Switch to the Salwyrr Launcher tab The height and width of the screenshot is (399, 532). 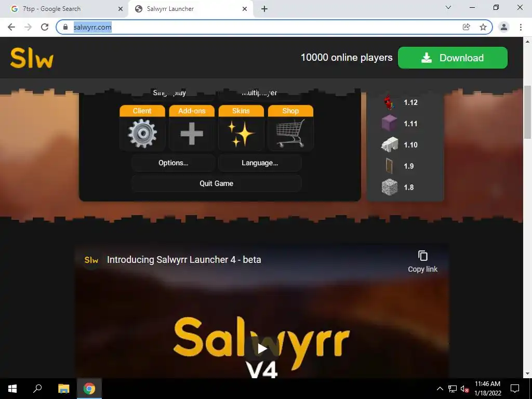tap(190, 9)
